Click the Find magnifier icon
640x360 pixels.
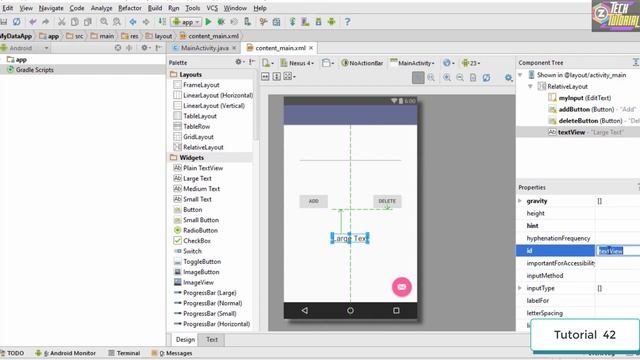[104, 22]
